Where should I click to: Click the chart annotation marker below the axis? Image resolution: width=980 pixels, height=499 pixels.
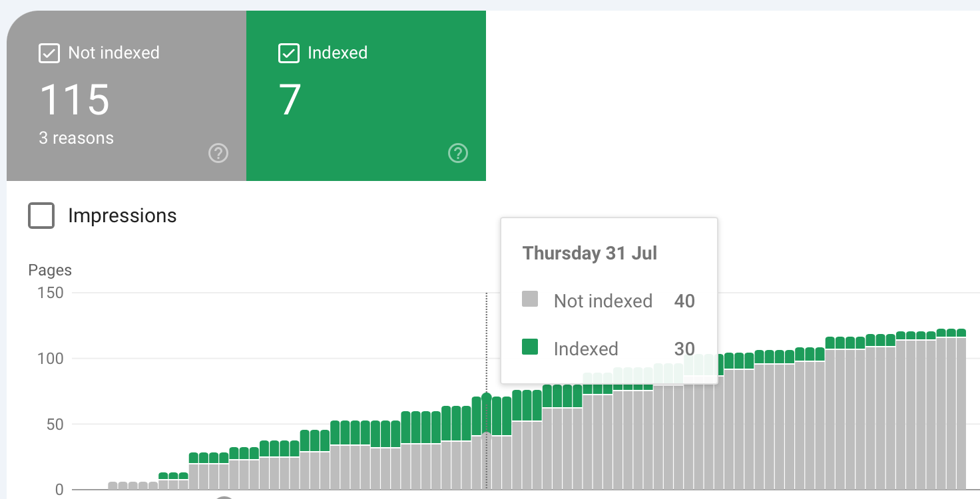click(x=224, y=496)
